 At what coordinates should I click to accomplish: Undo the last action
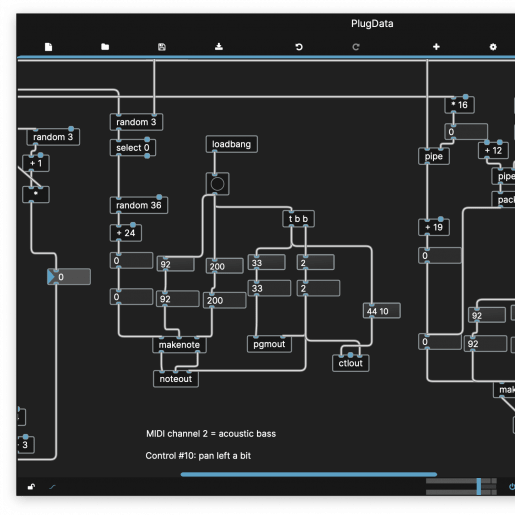click(299, 47)
